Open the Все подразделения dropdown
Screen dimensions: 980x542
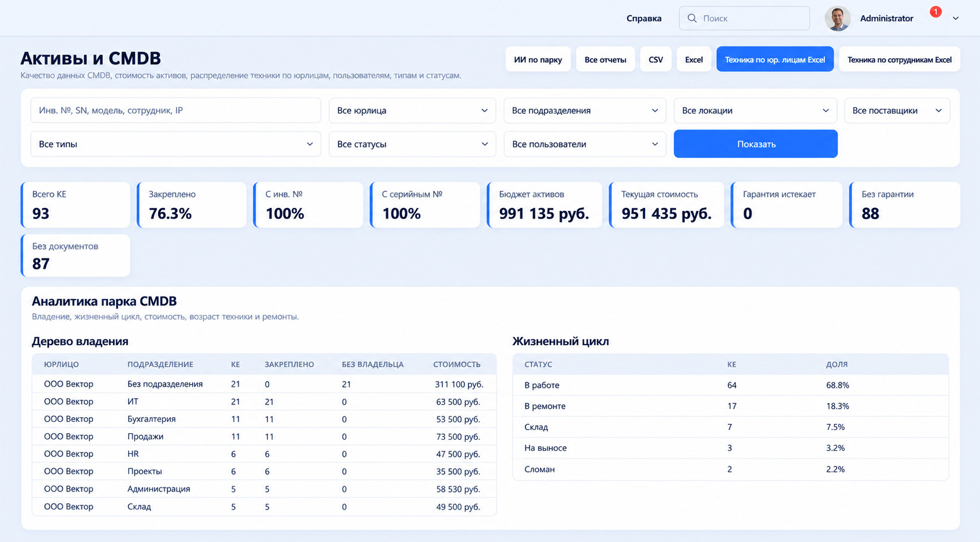pos(585,110)
